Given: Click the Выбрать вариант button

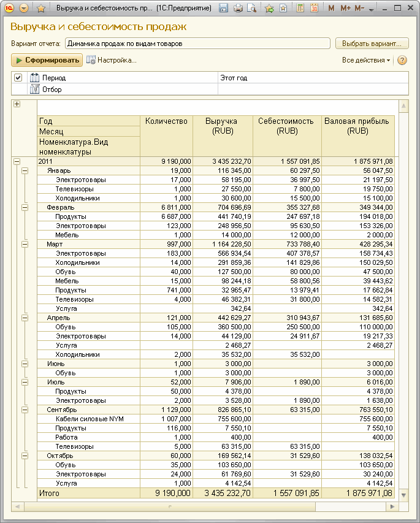Looking at the screenshot, I should 372,44.
